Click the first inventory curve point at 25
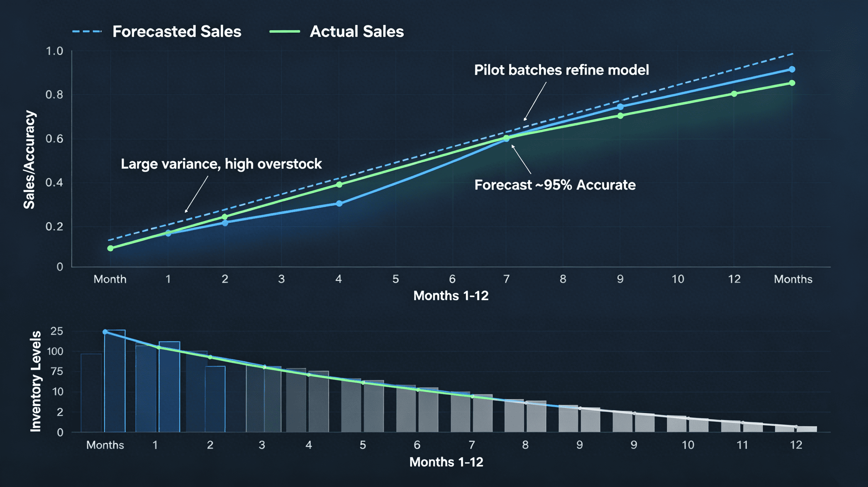The image size is (868, 487). (x=105, y=332)
